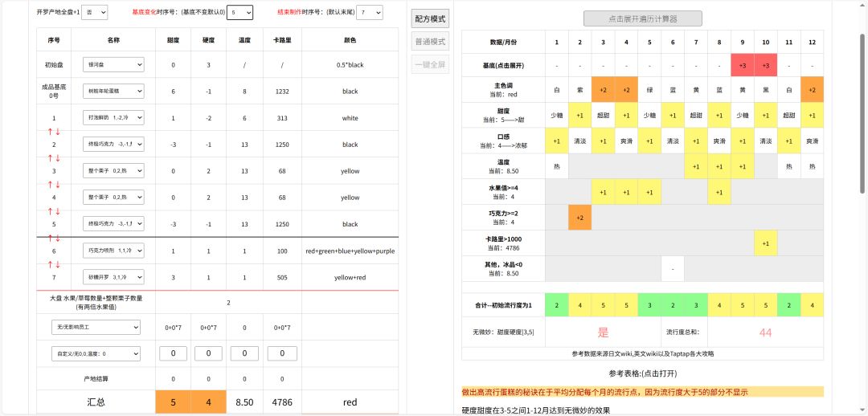Click the custom 温度 input field

pos(244,353)
